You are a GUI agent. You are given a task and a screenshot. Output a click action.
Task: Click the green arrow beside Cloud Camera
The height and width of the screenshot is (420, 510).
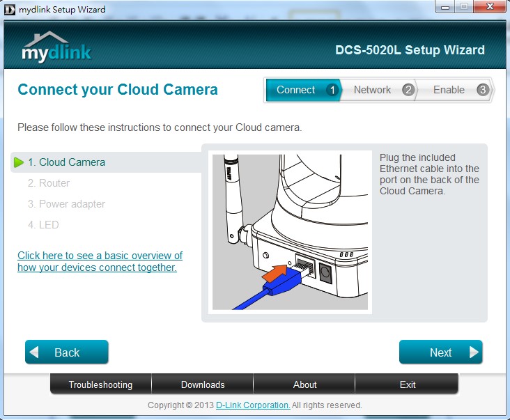click(x=19, y=162)
